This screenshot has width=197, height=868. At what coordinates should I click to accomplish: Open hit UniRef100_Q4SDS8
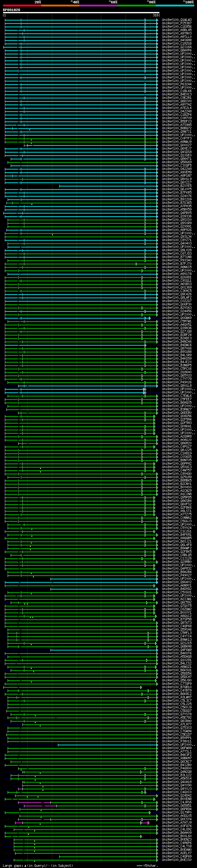click(x=176, y=152)
